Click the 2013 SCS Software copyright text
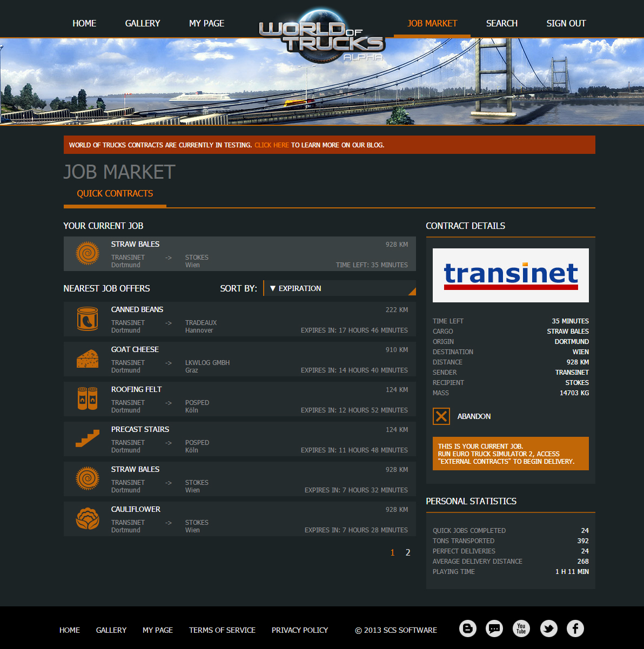 pyautogui.click(x=396, y=630)
